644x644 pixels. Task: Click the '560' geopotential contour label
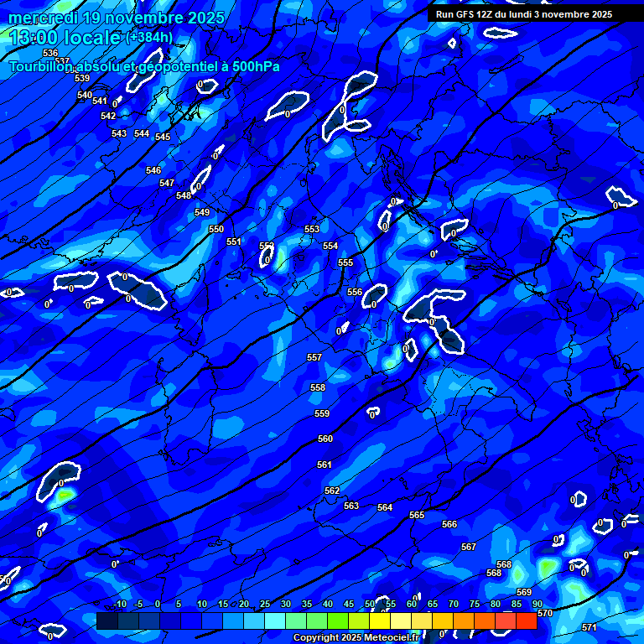[325, 439]
